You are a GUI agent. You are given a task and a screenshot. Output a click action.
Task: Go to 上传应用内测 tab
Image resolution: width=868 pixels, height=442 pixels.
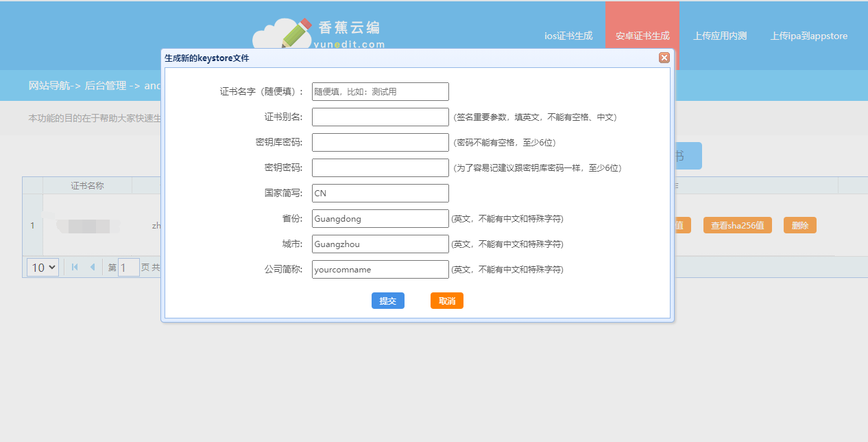720,36
